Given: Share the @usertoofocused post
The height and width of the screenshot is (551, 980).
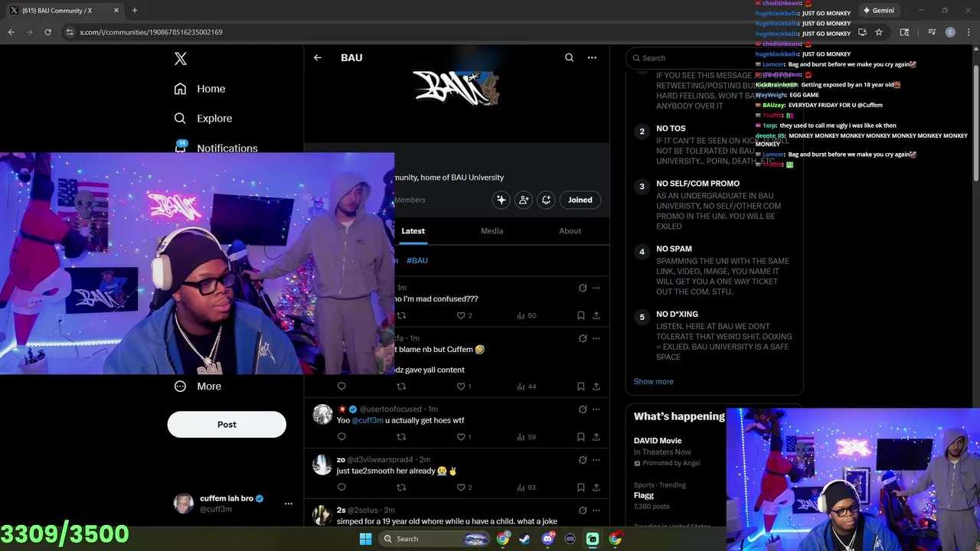Looking at the screenshot, I should 596,437.
